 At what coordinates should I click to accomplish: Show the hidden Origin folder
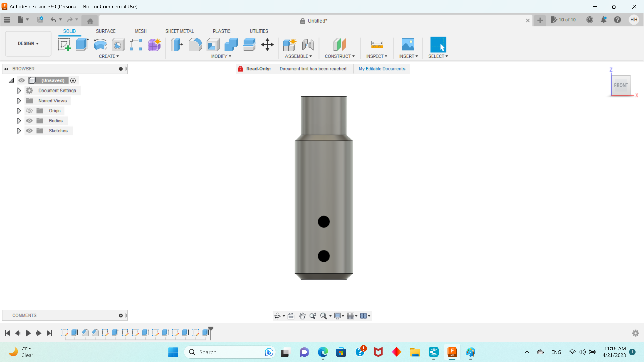[30, 111]
